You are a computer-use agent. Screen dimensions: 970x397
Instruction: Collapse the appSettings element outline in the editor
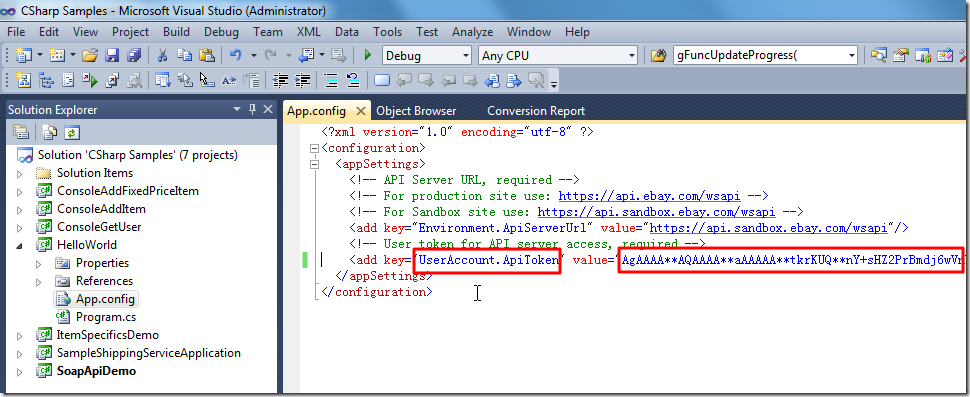tap(315, 164)
